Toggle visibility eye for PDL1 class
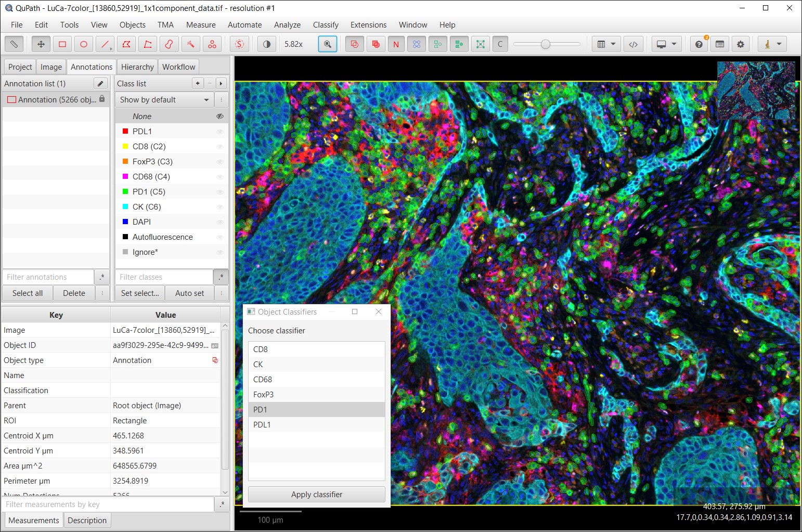802x532 pixels. 220,132
